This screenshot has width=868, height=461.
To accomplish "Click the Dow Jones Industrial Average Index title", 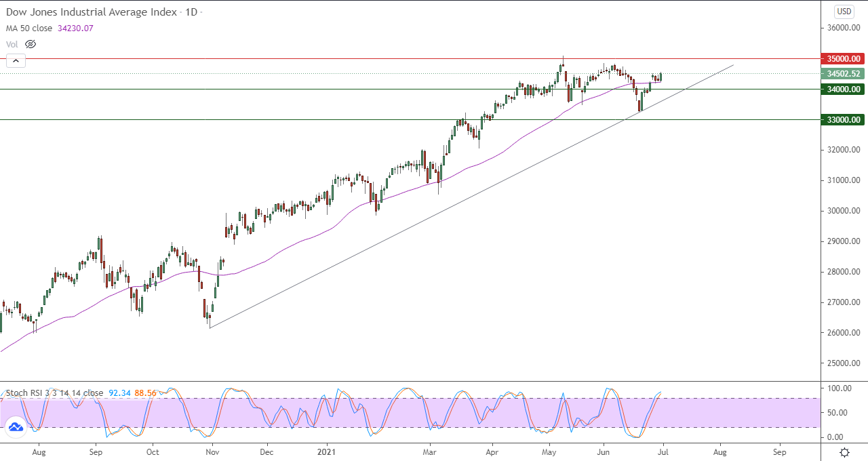I will pos(92,12).
